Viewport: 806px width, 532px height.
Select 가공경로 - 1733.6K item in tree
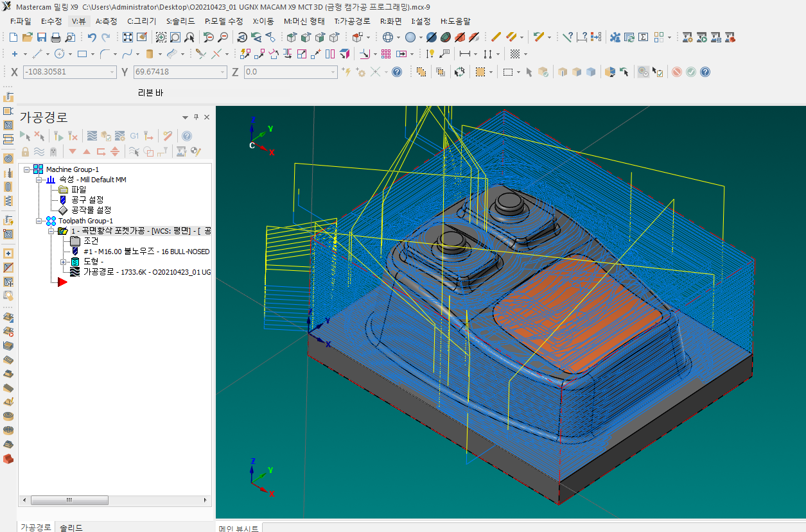pyautogui.click(x=147, y=272)
